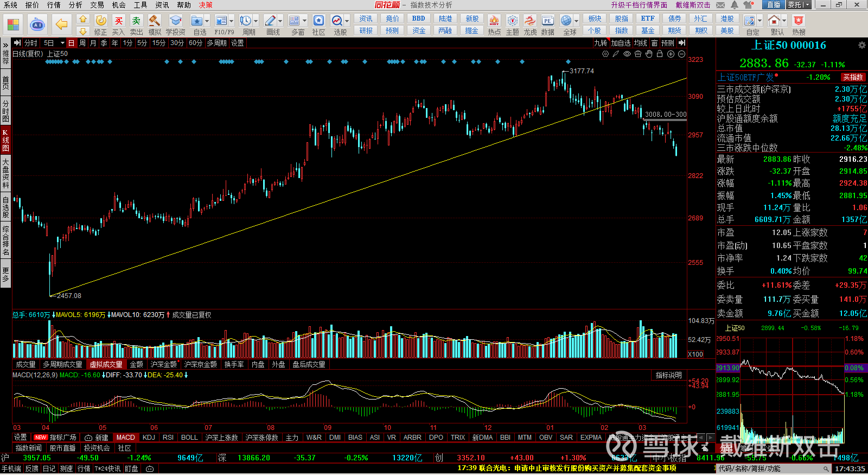Viewport: 868px width, 475px height.
Task: Select 分时图 in left sidebar
Action: pos(5,111)
